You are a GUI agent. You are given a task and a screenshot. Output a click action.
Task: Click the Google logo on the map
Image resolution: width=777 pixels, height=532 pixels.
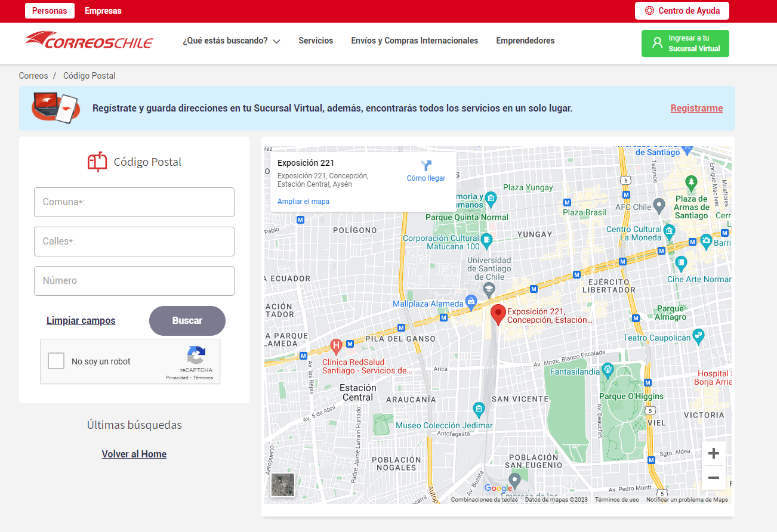(498, 488)
